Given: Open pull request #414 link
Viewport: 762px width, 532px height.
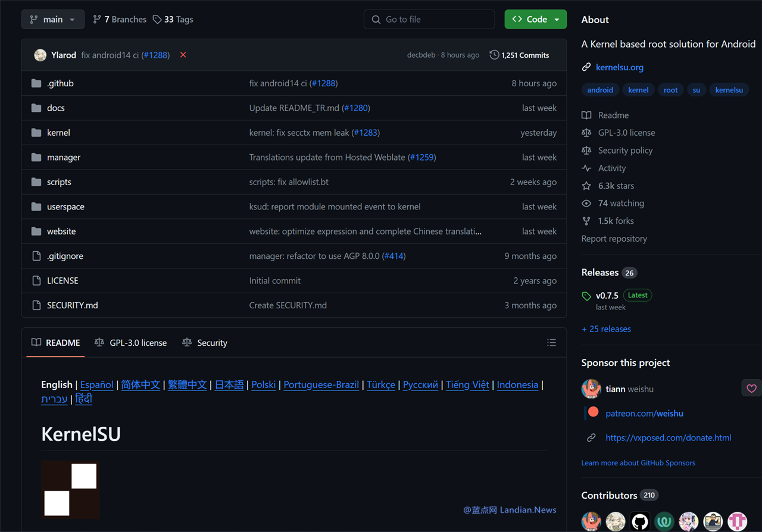Looking at the screenshot, I should (x=394, y=256).
